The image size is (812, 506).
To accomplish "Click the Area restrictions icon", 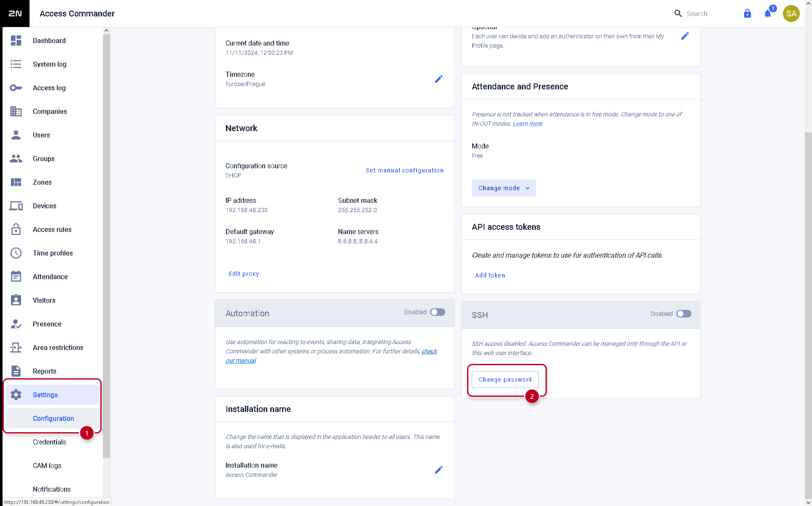I will pos(16,347).
